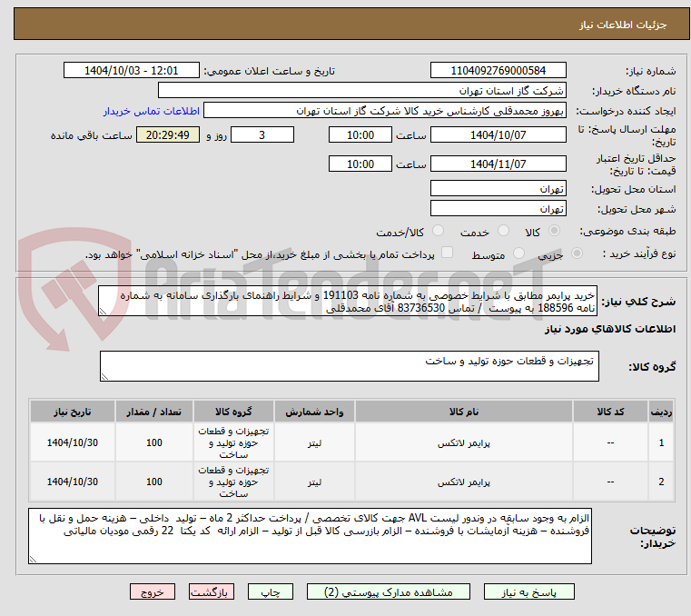This screenshot has width=691, height=616.
Task: Click the 'استان محل تحویل' field
Action: [x=498, y=188]
